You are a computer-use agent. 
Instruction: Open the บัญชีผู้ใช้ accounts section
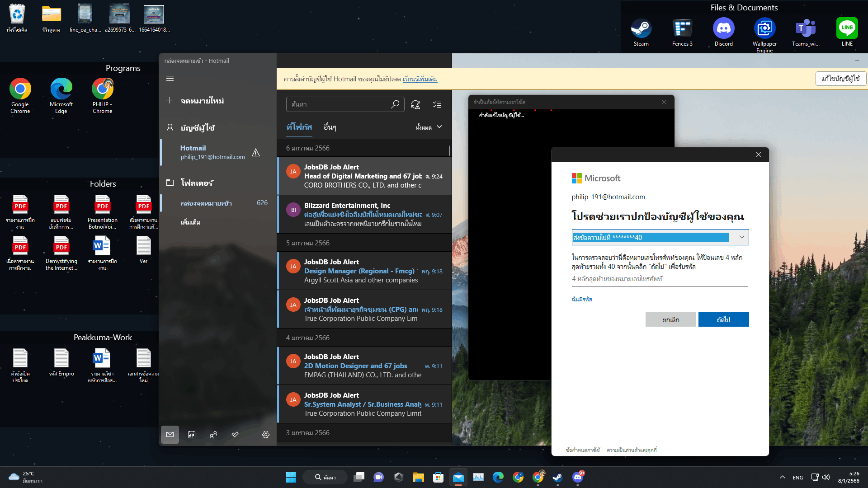pos(190,128)
